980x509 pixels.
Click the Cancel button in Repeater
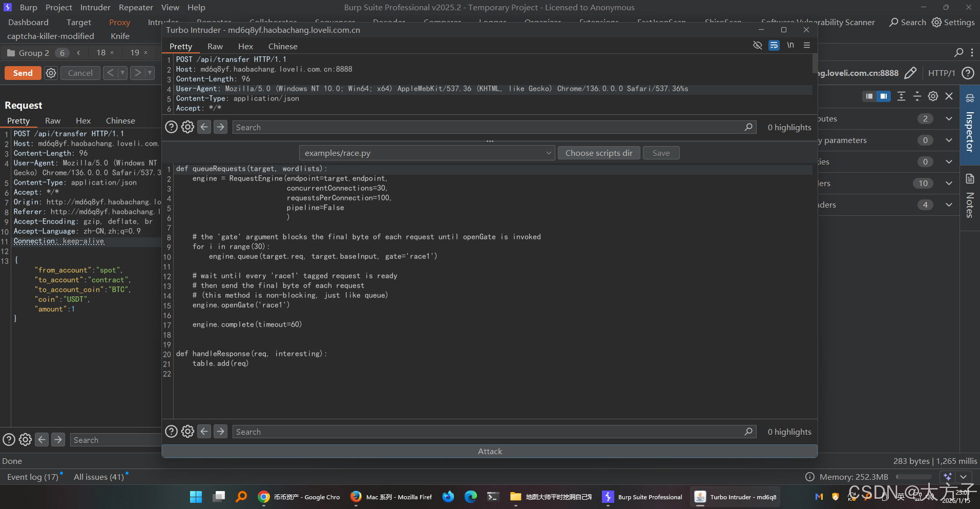pyautogui.click(x=80, y=73)
